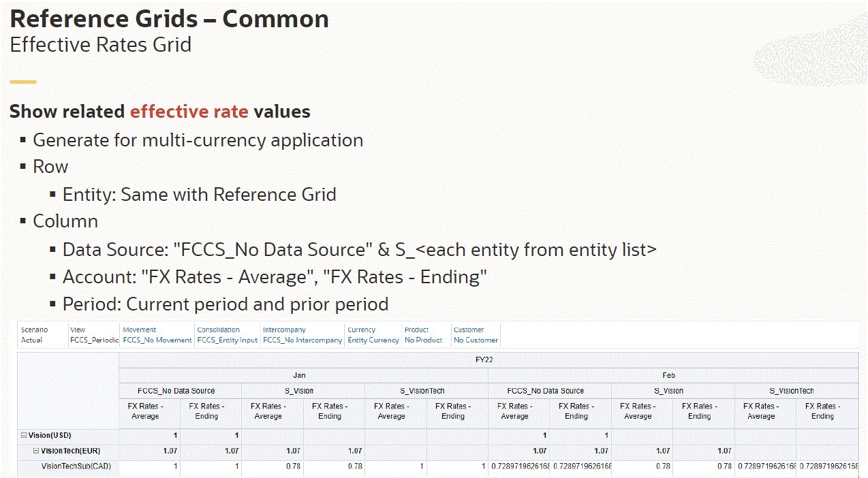This screenshot has height=478, width=868.
Task: Open the Product member No Product
Action: (424, 340)
